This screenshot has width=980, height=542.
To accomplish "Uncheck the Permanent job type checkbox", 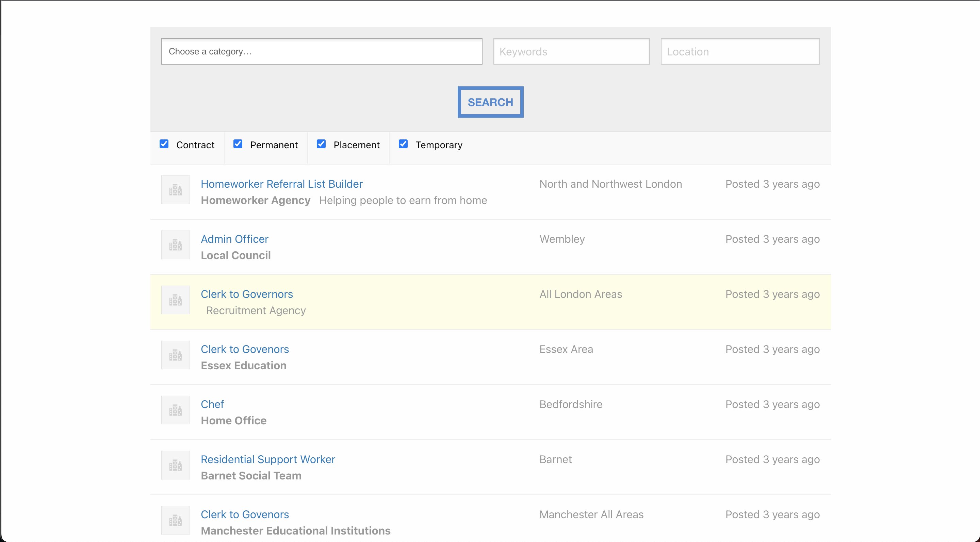I will (238, 144).
